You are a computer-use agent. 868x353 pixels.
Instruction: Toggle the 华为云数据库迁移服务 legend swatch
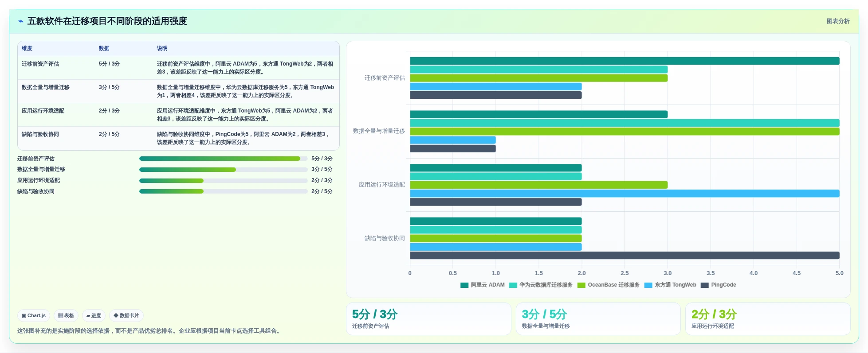(513, 285)
